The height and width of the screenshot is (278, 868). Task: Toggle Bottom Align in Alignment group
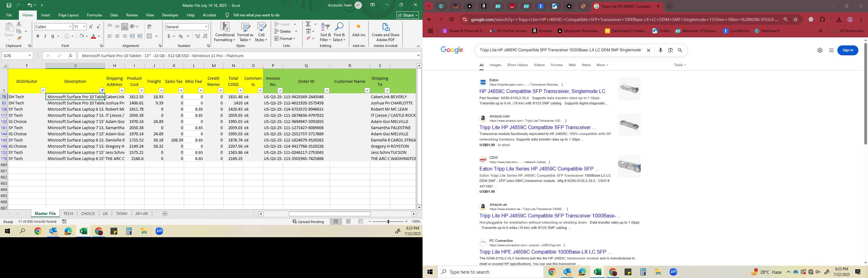125,27
